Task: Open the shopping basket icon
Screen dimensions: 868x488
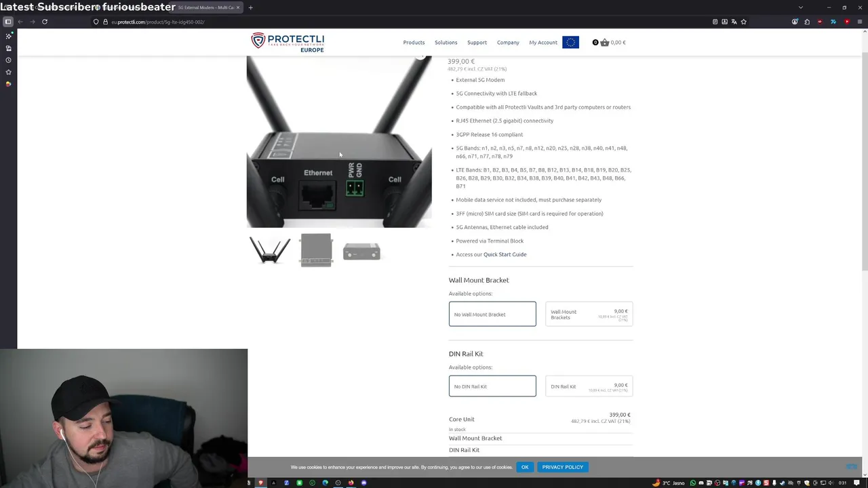Action: (604, 42)
